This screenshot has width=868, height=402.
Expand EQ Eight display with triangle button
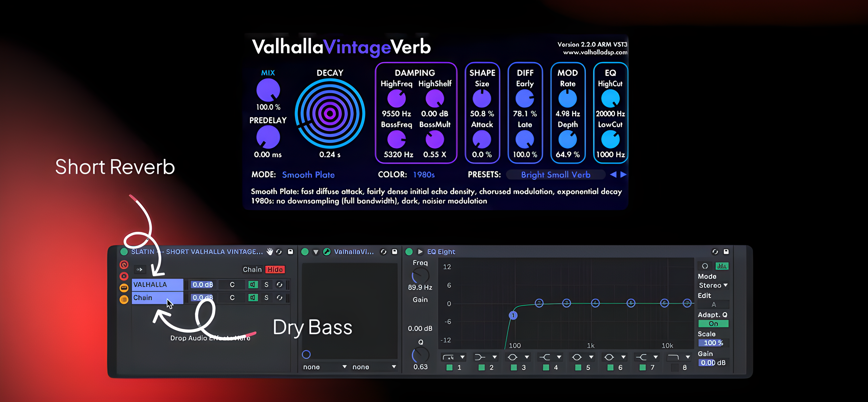pyautogui.click(x=420, y=252)
